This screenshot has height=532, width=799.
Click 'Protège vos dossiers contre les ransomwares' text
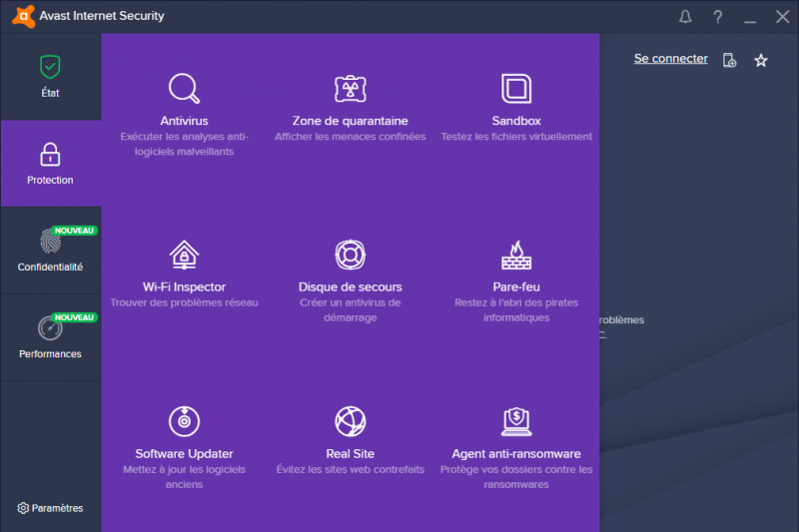point(516,476)
